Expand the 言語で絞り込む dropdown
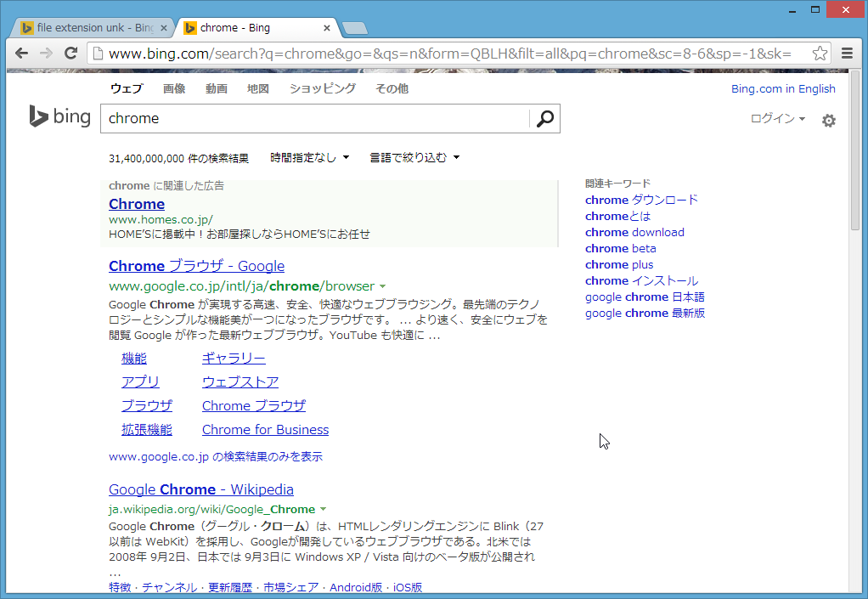The width and height of the screenshot is (868, 599). pyautogui.click(x=414, y=158)
